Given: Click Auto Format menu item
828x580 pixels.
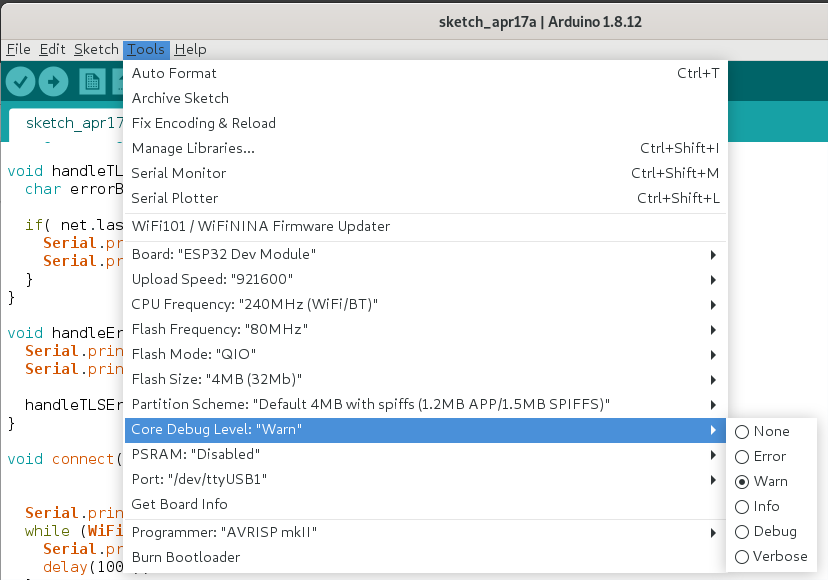Looking at the screenshot, I should pos(426,73).
